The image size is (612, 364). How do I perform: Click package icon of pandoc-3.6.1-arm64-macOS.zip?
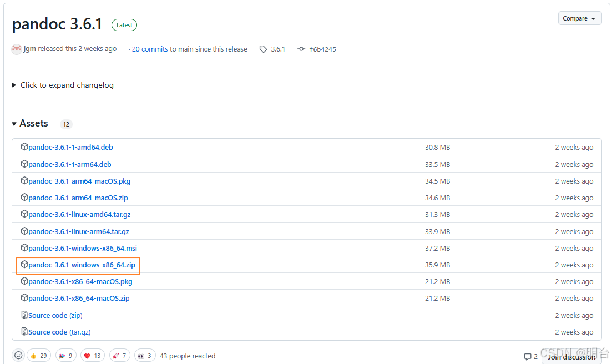[x=24, y=198]
